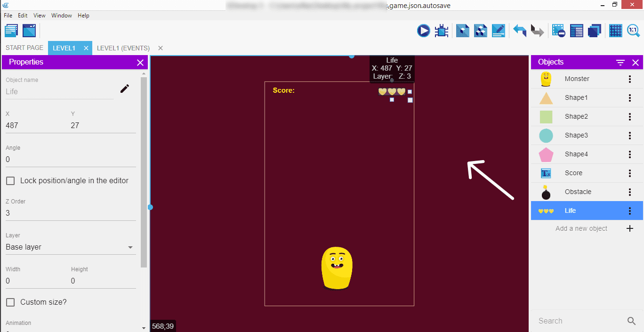Reset zoom with the 1:1 magnifier
The height and width of the screenshot is (332, 644).
tap(633, 31)
